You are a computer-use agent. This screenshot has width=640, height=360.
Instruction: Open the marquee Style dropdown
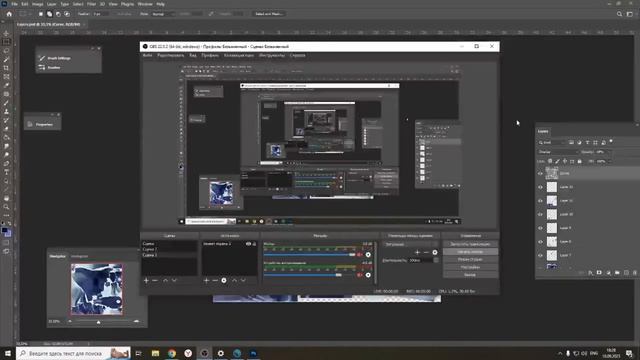tap(162, 14)
